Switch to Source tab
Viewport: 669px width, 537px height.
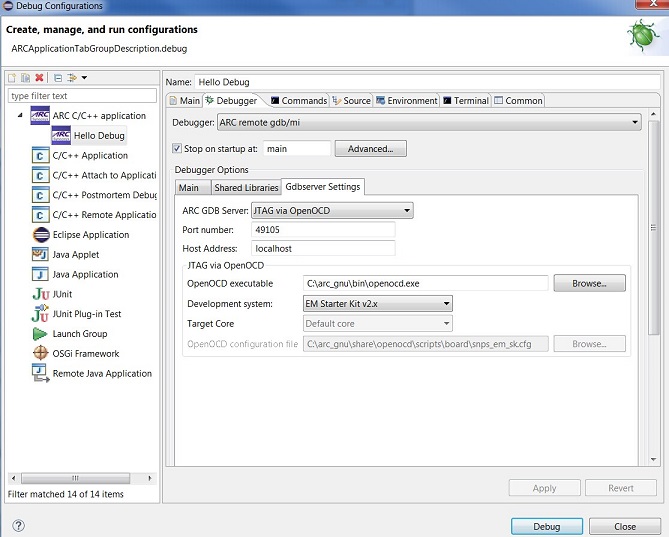point(352,101)
